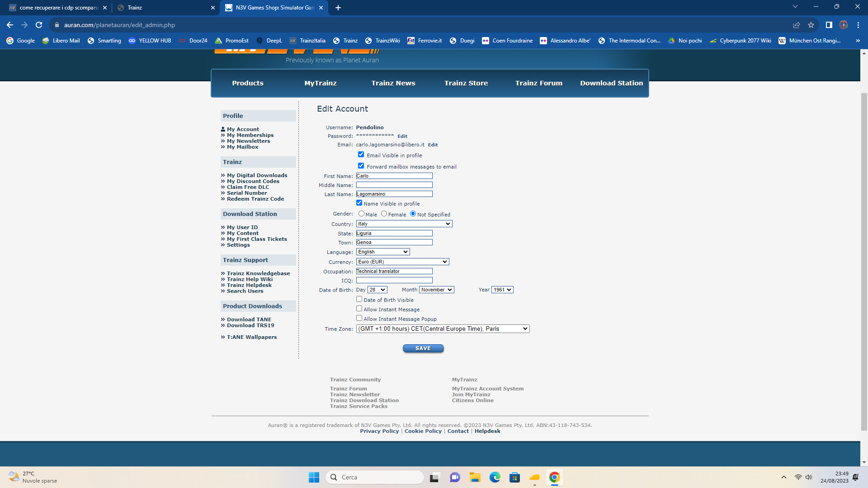
Task: Open My Content link
Action: (x=243, y=233)
